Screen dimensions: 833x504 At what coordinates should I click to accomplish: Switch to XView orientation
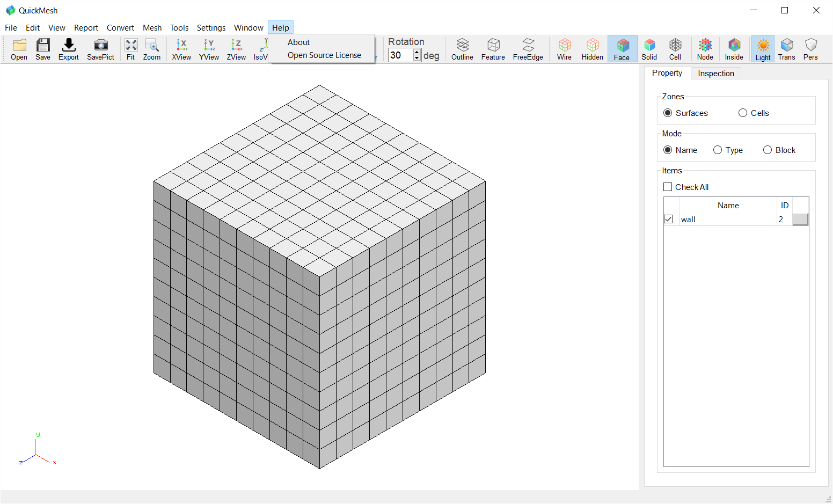(x=181, y=49)
